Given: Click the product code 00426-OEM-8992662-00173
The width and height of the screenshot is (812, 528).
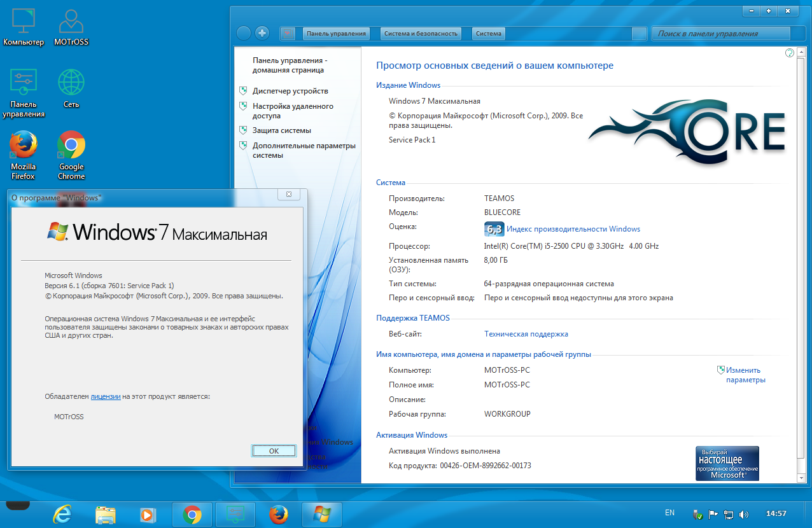Looking at the screenshot, I should [x=486, y=466].
